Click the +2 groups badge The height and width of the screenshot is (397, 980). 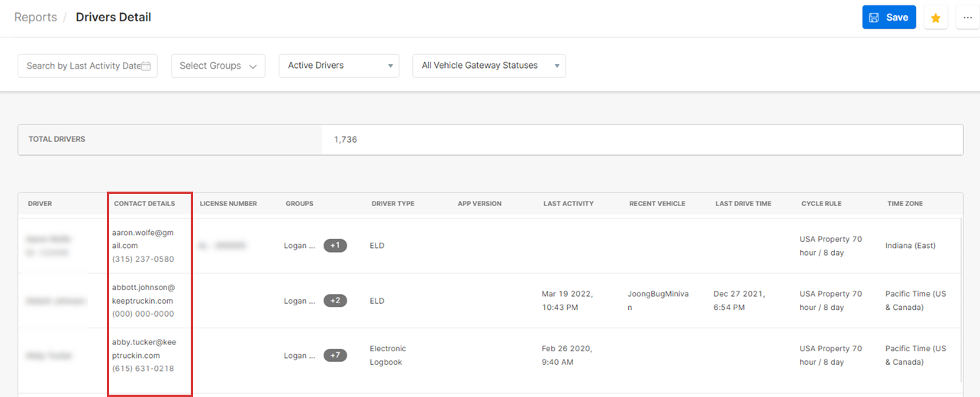[335, 301]
